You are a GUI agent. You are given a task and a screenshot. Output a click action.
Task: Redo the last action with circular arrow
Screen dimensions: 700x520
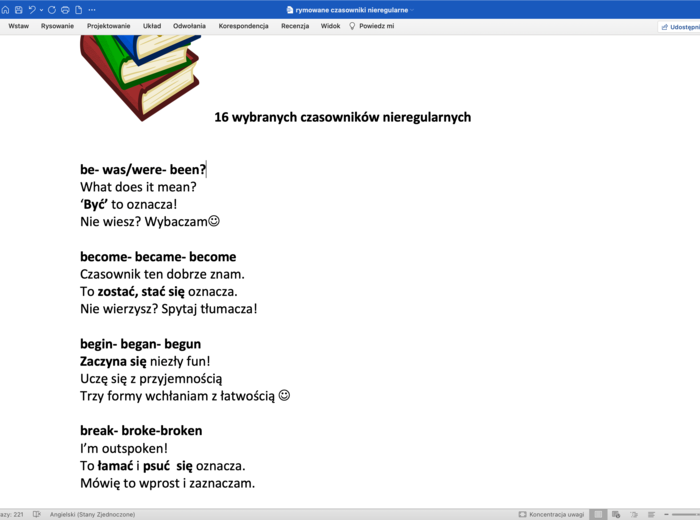52,10
